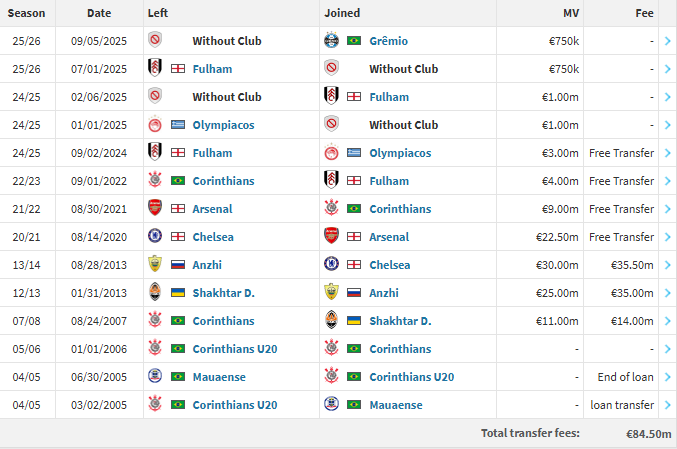Click the Brazil flag next to Grêmio
The image size is (677, 449).
click(354, 41)
